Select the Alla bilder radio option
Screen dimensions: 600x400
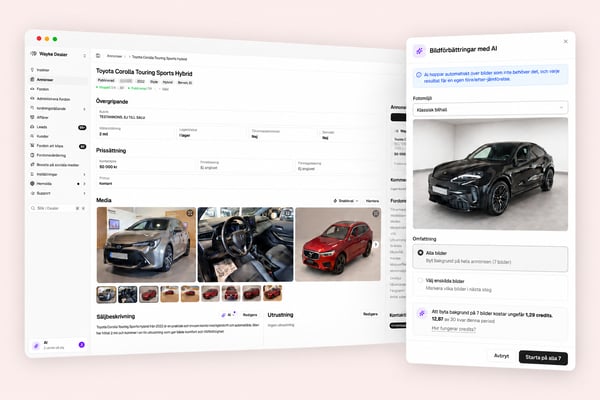coord(420,253)
